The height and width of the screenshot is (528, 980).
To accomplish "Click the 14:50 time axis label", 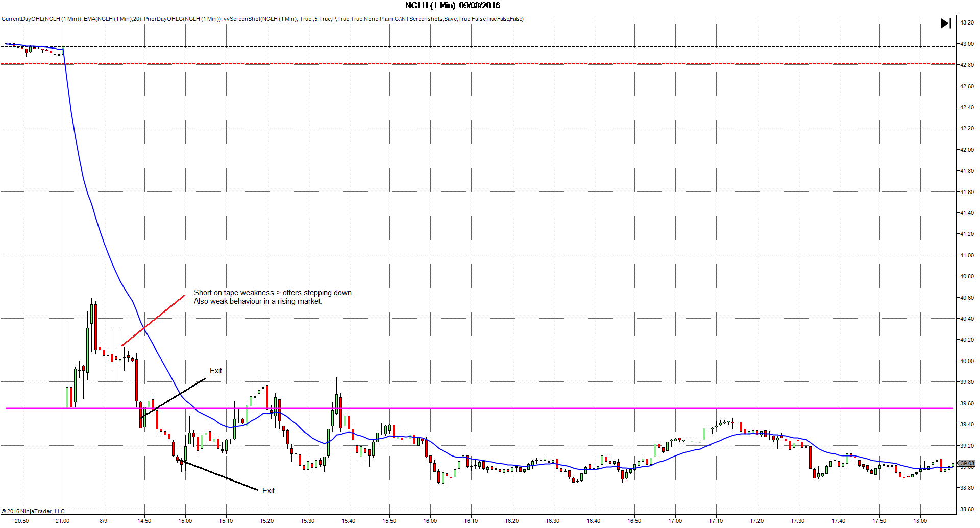I will pyautogui.click(x=144, y=521).
